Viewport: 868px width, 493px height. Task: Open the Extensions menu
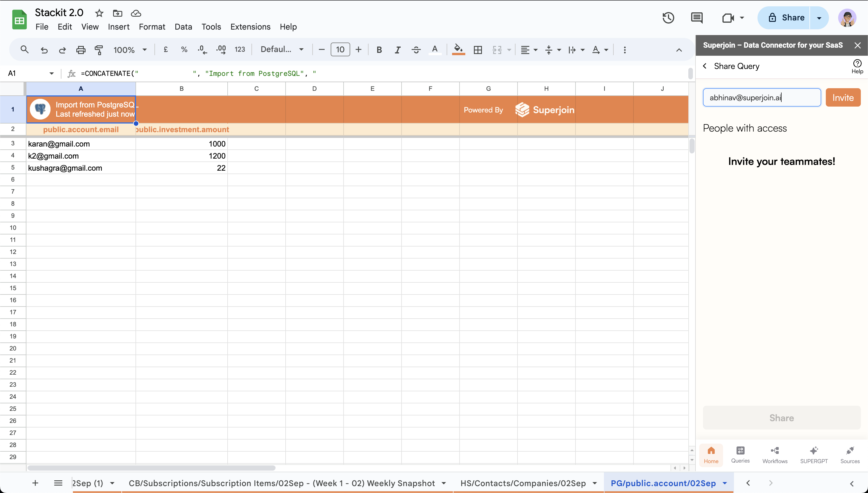[250, 27]
